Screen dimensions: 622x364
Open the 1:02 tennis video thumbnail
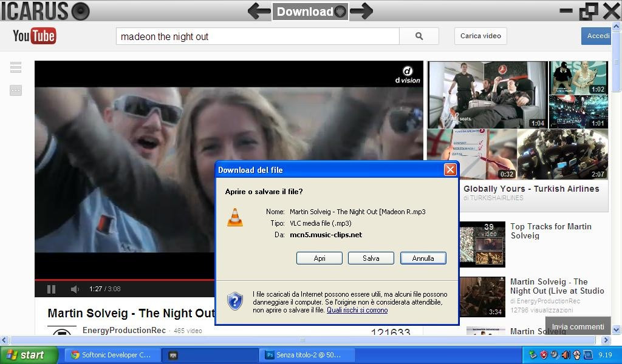(578, 78)
